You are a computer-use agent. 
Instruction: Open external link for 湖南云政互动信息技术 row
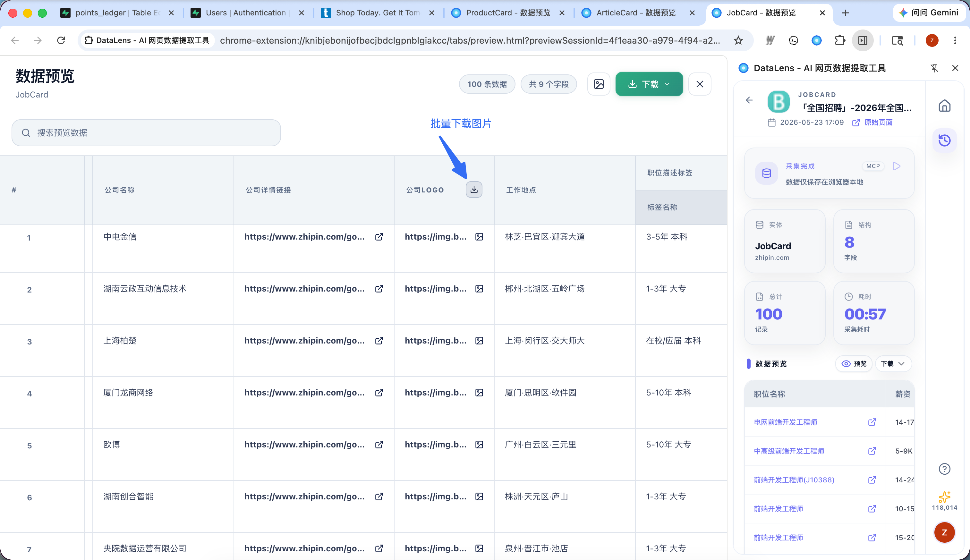pyautogui.click(x=379, y=289)
